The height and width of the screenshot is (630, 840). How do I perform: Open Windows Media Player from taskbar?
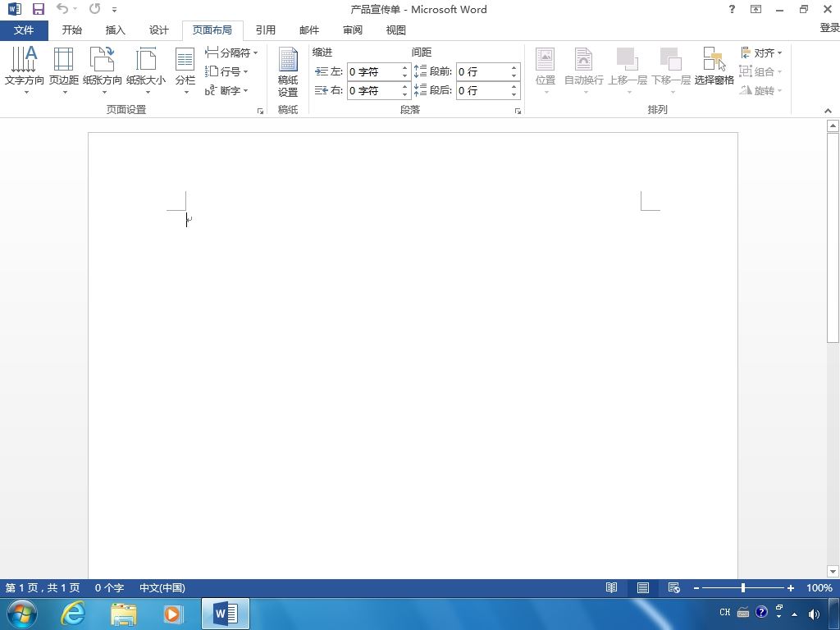click(173, 614)
